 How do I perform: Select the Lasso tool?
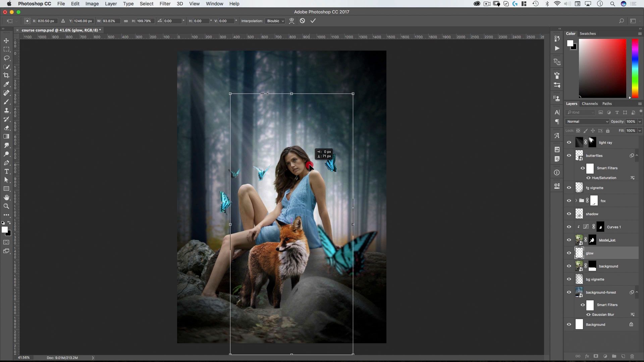coord(6,58)
